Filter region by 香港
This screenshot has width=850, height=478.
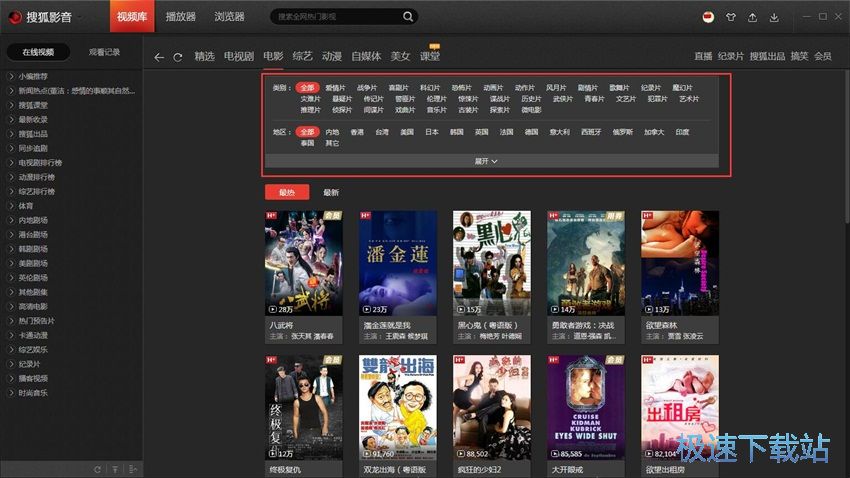point(357,132)
